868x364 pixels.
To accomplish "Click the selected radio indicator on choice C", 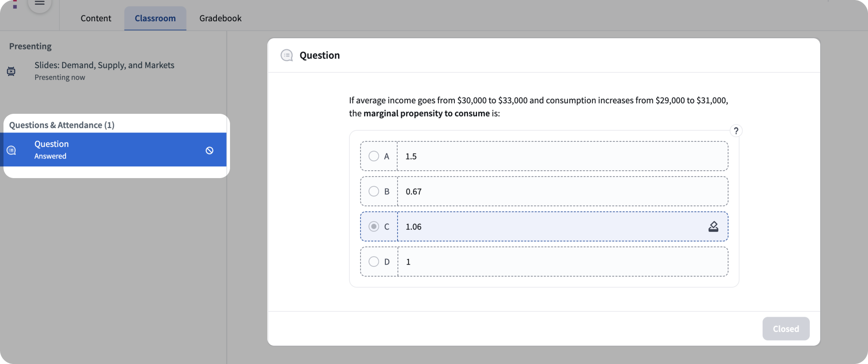I will point(374,226).
